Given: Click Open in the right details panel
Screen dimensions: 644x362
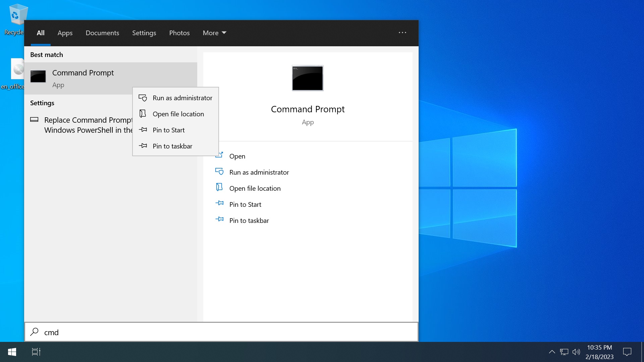Looking at the screenshot, I should tap(237, 156).
